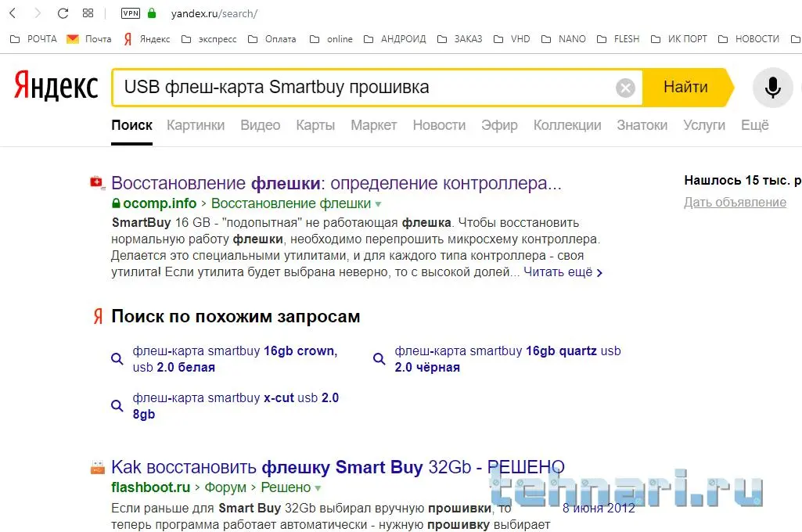
Task: Open the Почта mail bookmark
Action: (x=89, y=39)
